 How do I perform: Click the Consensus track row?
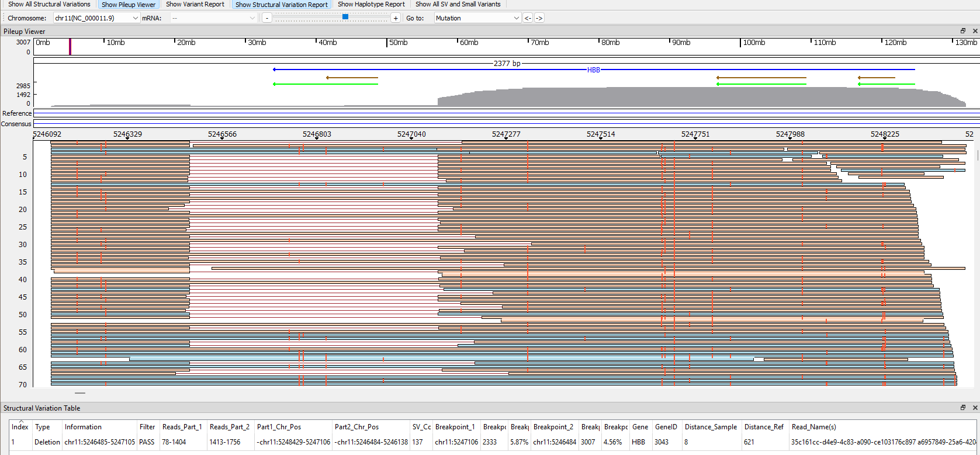click(506, 124)
